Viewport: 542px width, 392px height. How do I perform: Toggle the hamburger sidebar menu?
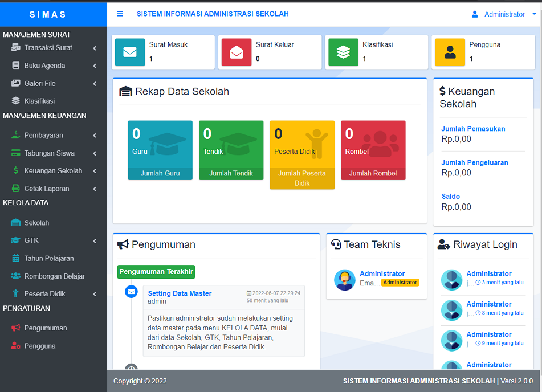coord(120,14)
